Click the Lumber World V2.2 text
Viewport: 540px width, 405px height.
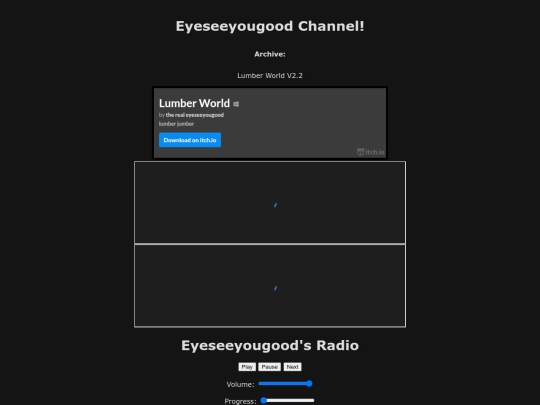coord(270,75)
